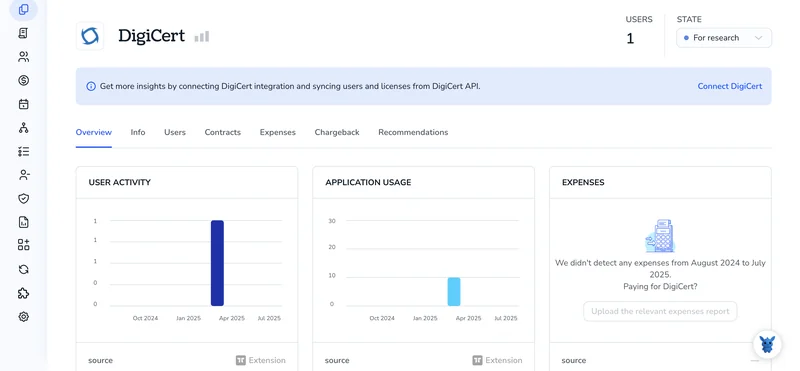Screen dimensions: 800x371
Task: Open the contracts receipt icon in sidebar
Action: 23,33
